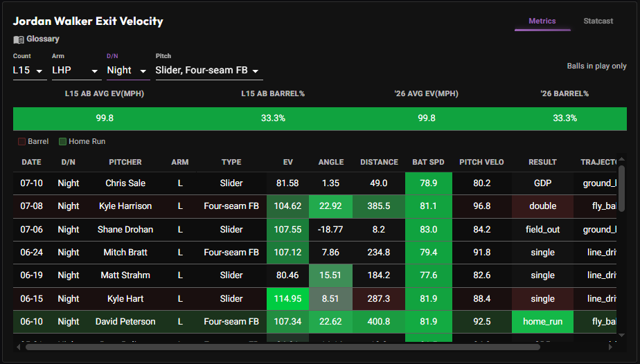Click the down arrow of the table scrollbar
Image resolution: width=640 pixels, height=364 pixels.
[x=621, y=335]
